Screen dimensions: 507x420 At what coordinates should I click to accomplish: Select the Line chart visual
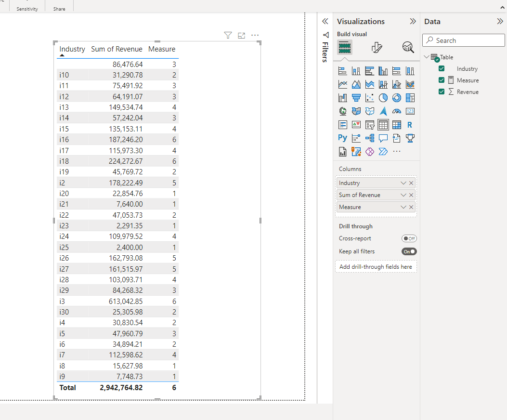342,84
